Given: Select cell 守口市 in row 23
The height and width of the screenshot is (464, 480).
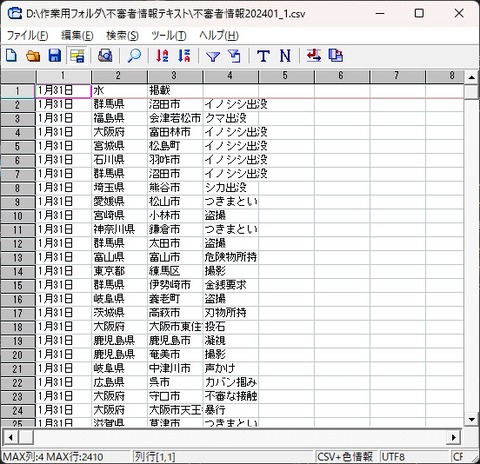Looking at the screenshot, I should (175, 396).
